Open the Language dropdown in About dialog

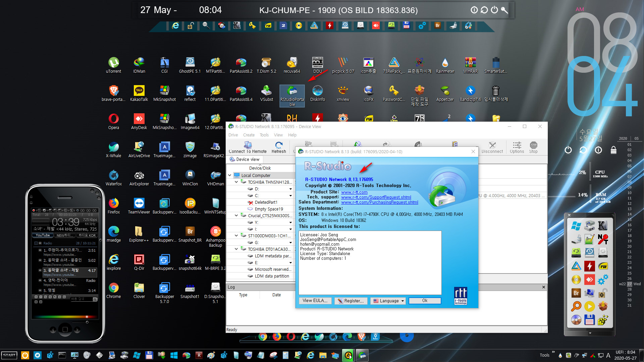[x=388, y=301]
